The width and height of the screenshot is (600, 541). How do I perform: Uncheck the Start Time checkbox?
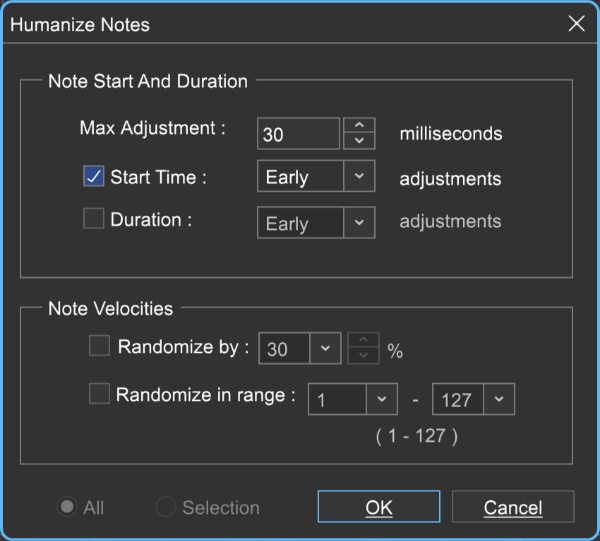(x=93, y=176)
